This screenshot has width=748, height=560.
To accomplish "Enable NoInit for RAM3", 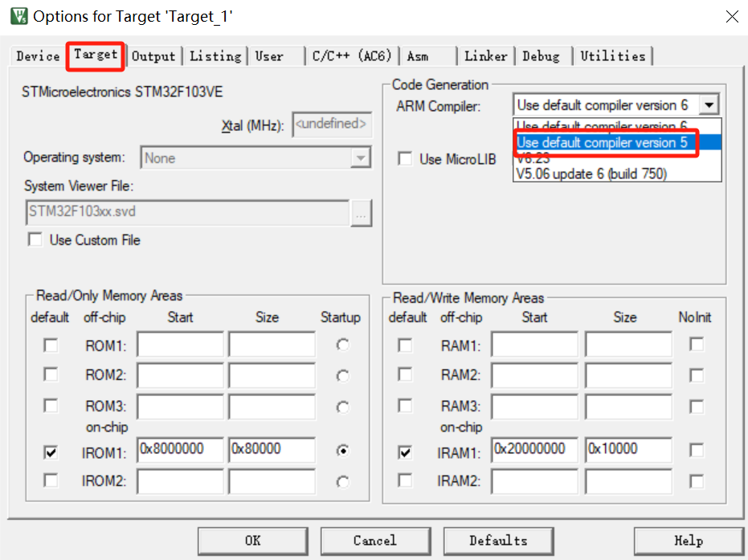I will (x=697, y=407).
